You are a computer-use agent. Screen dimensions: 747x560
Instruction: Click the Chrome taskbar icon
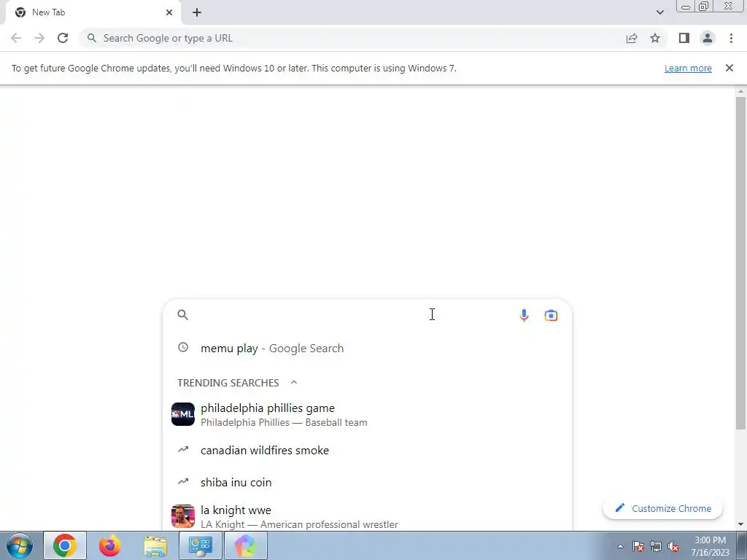point(65,545)
